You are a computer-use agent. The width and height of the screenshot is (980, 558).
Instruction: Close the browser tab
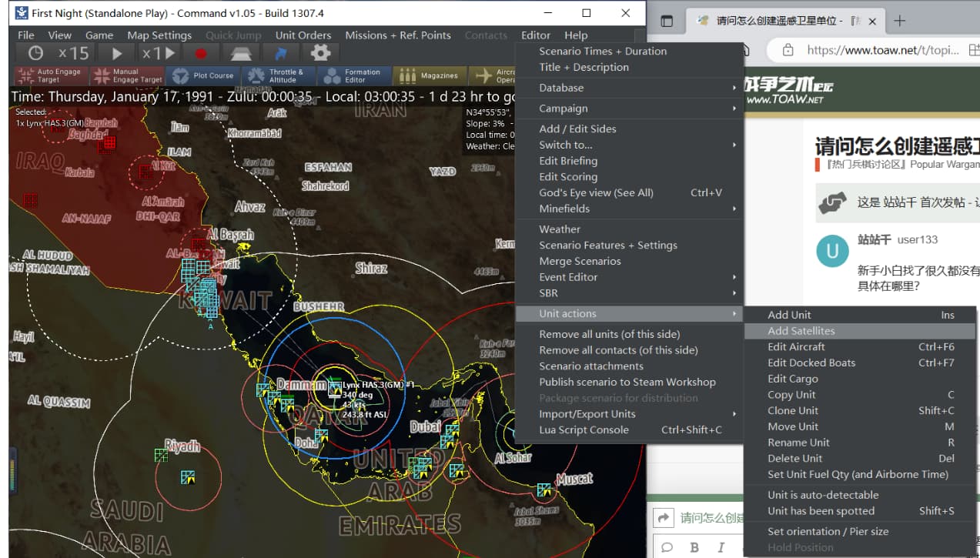click(x=872, y=22)
